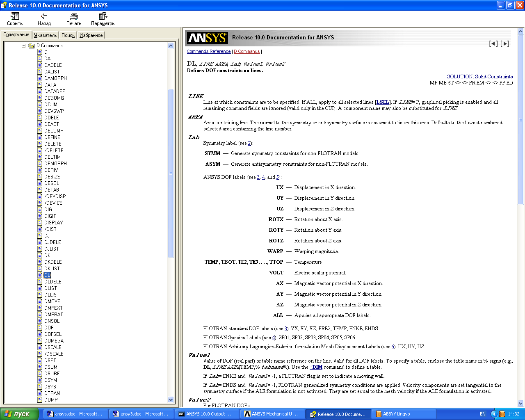This screenshot has height=420, width=525.
Task: Open the DMPRAT topic
Action: [x=53, y=315]
